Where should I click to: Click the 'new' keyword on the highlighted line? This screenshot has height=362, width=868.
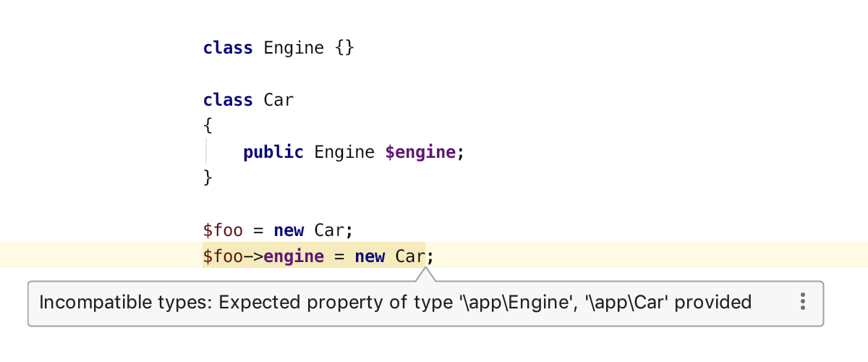point(370,256)
